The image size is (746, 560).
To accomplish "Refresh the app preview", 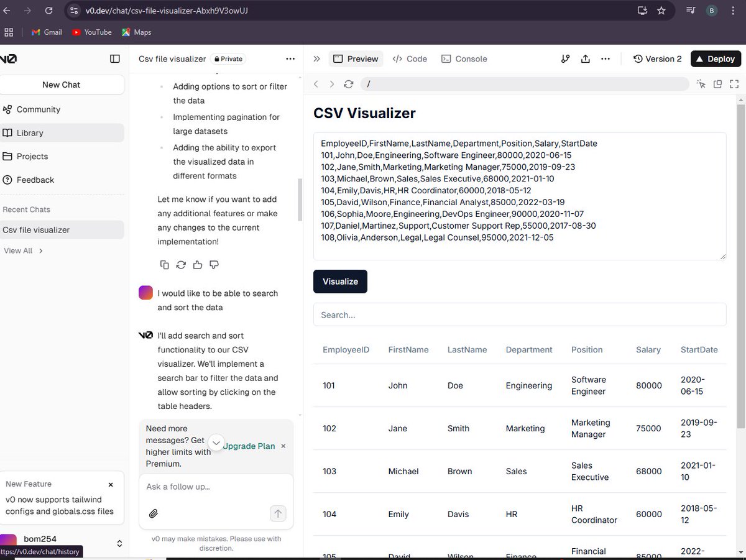I will pyautogui.click(x=349, y=83).
